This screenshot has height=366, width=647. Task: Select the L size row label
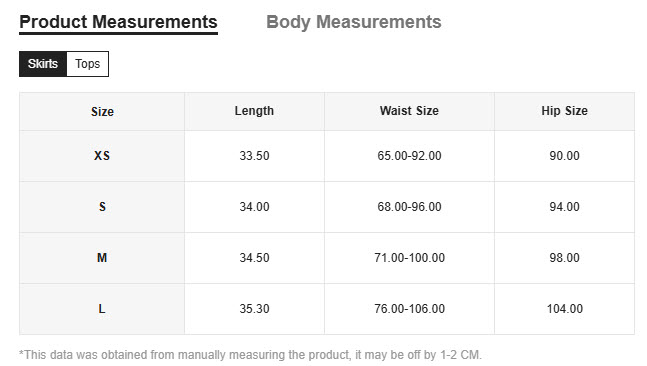click(102, 309)
